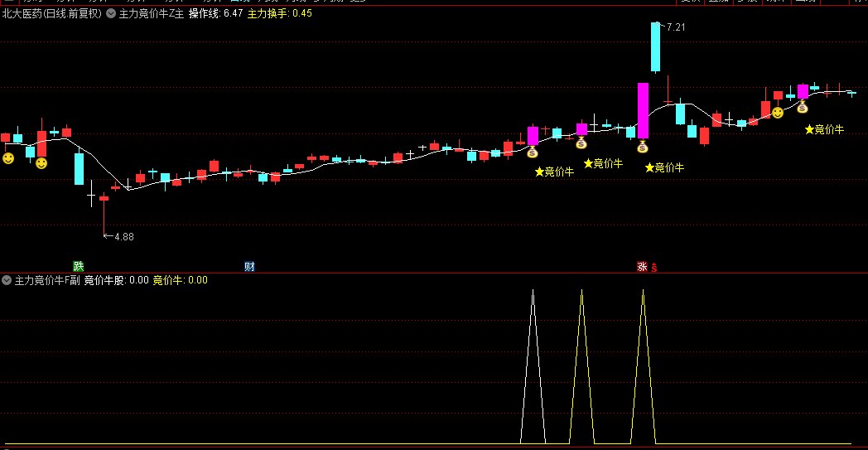Open the 主力竞价牛Z主 indicator dropdown arrow

[111, 14]
